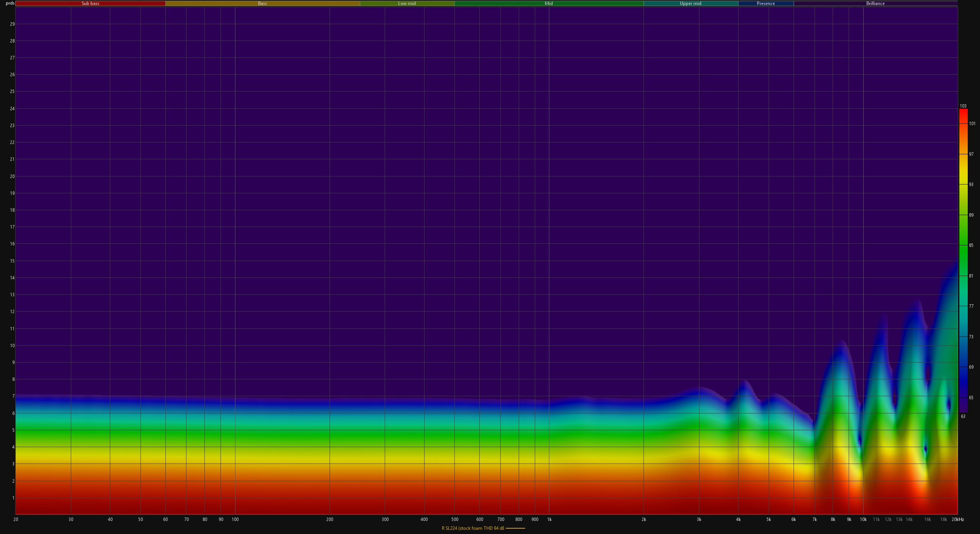
Task: Click the 1k frequency axis label
Action: 549,519
